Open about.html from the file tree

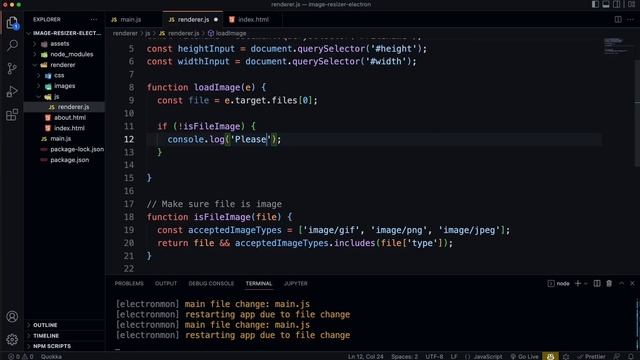(64, 118)
